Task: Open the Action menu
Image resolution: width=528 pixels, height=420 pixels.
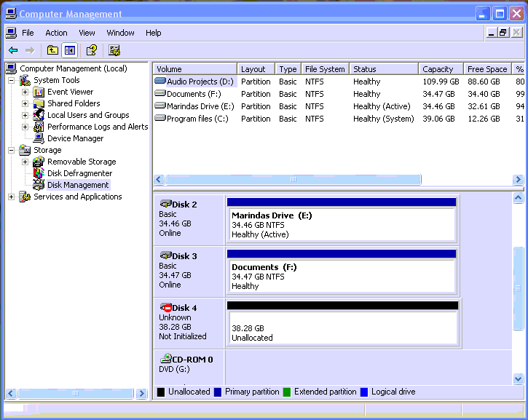Action: (56, 33)
